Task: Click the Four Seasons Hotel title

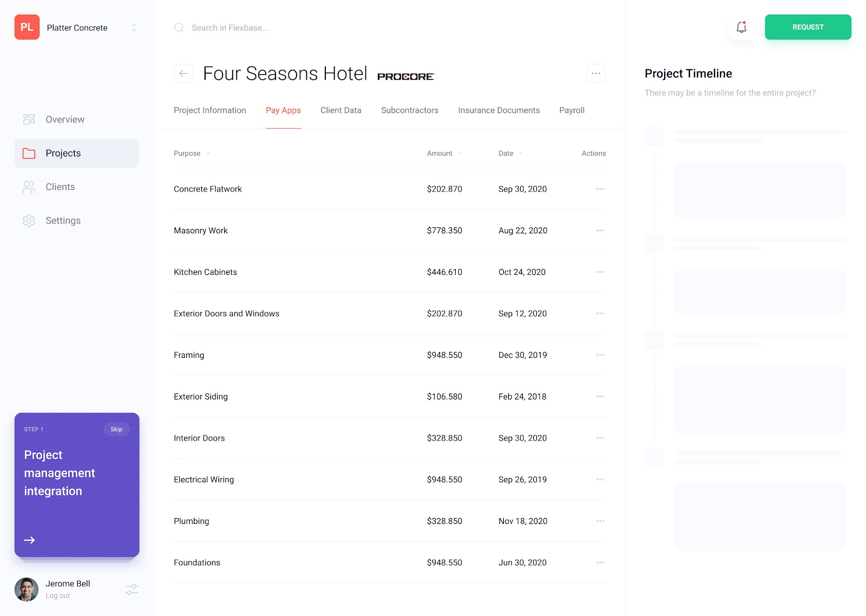Action: click(285, 74)
